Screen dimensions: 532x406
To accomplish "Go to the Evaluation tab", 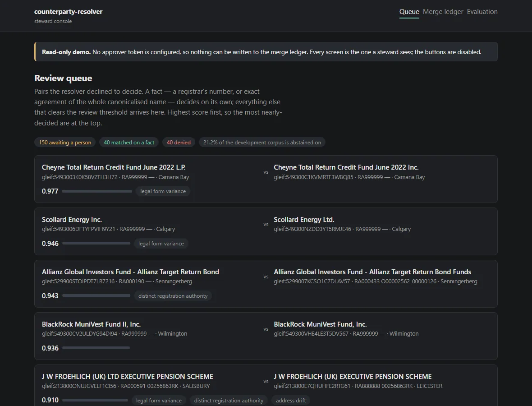I will click(482, 12).
